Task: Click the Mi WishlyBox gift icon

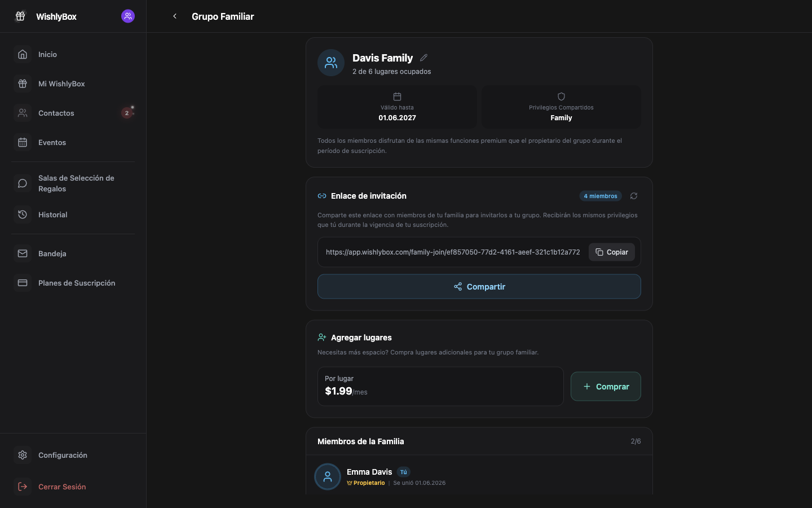Action: point(23,84)
